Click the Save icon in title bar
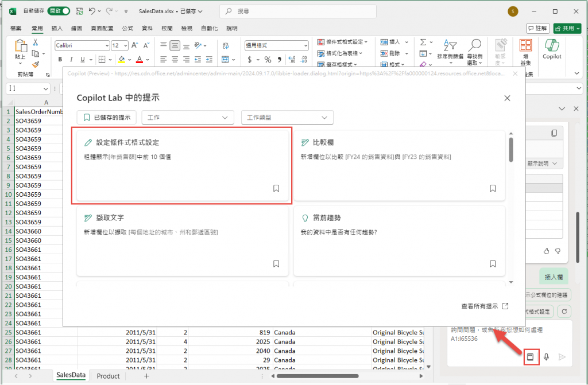 79,11
